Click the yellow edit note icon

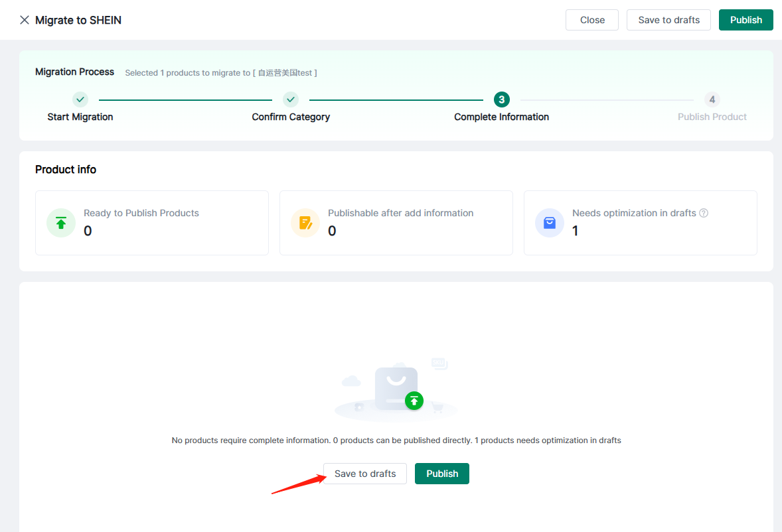305,223
